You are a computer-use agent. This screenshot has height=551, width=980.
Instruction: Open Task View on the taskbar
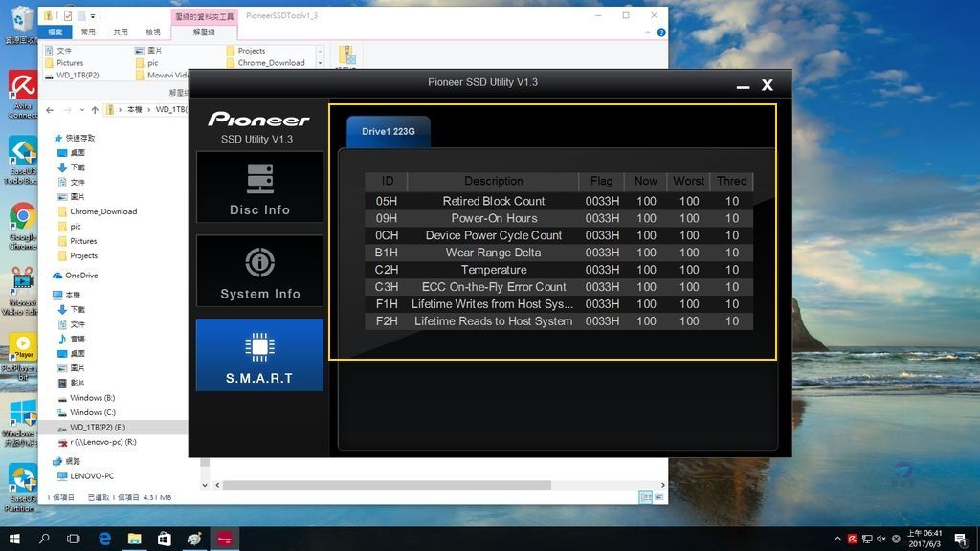(73, 539)
